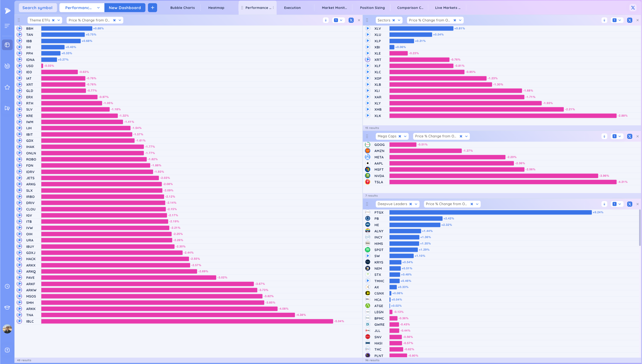
Task: Toggle the sort direction in the Mega Caps panel
Action: point(604,136)
